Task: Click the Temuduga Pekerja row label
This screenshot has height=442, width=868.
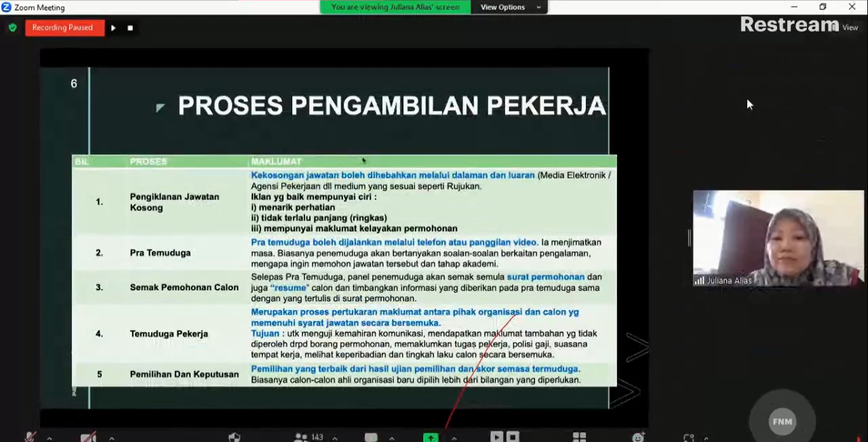Action: 169,333
